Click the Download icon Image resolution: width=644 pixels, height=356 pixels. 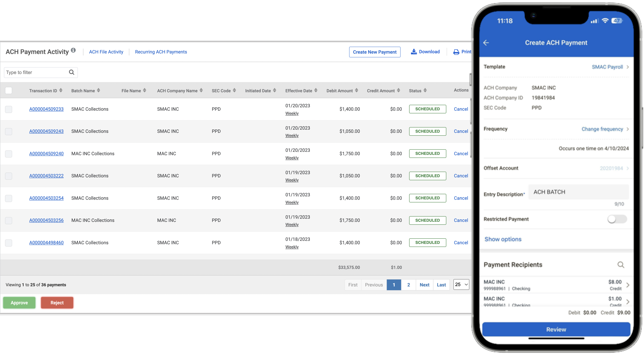(x=414, y=51)
